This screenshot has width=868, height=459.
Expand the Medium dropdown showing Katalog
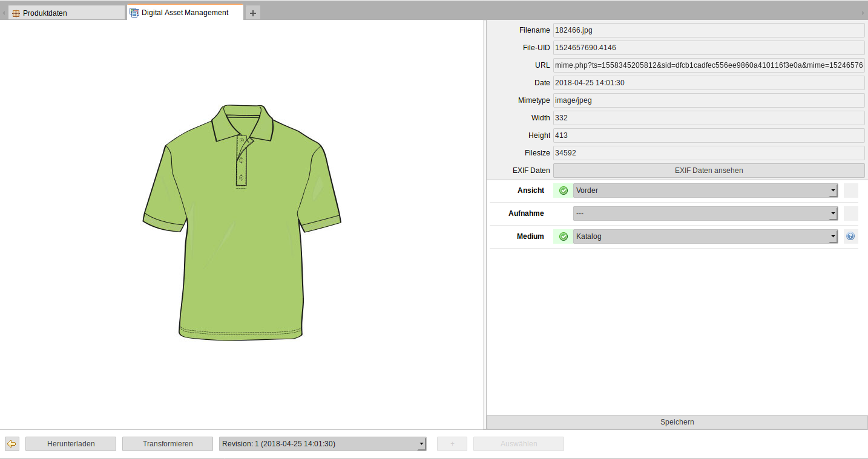[x=705, y=236]
